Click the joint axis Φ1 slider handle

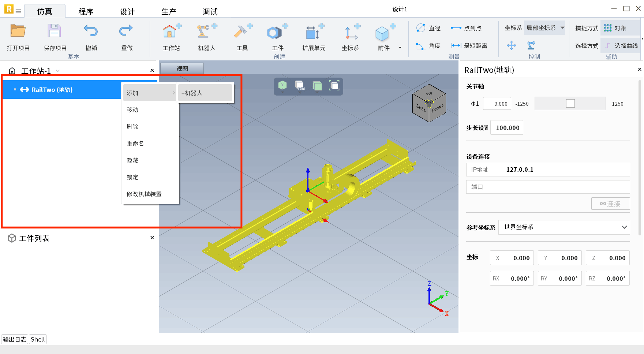(x=570, y=104)
